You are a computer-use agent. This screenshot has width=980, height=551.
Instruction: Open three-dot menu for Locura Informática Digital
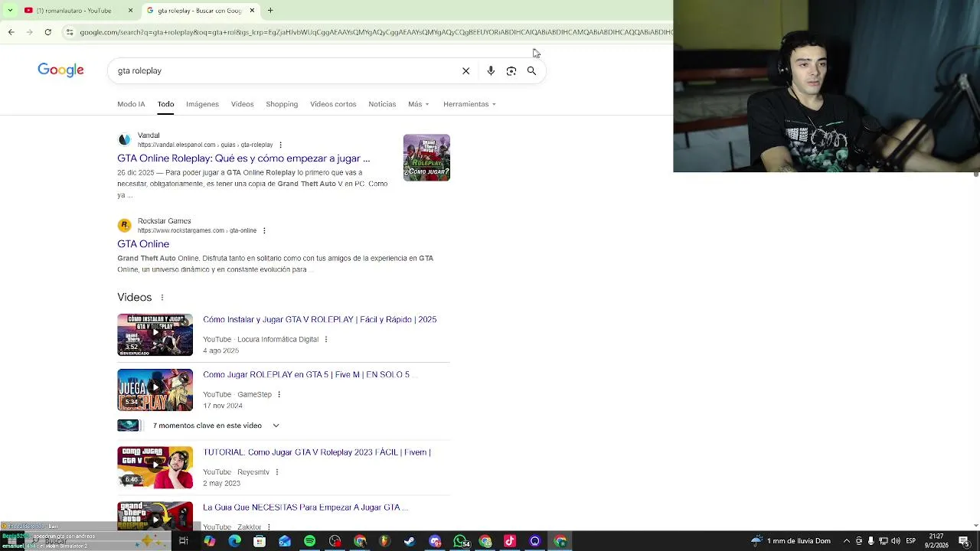(x=325, y=339)
